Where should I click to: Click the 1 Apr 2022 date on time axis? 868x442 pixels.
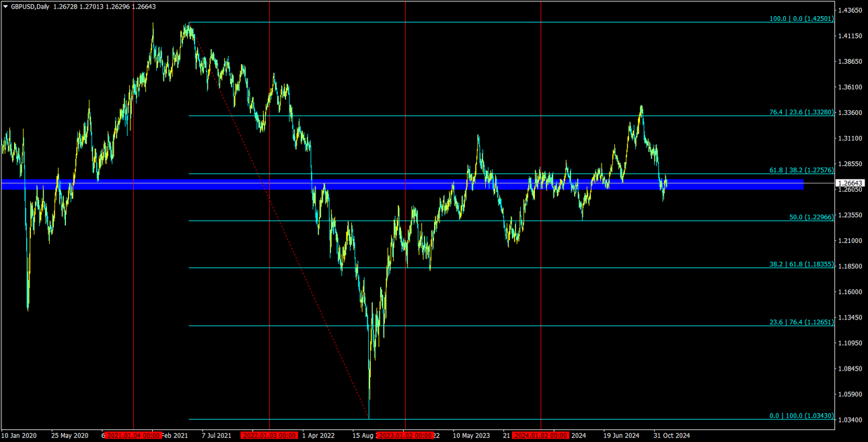[x=318, y=435]
